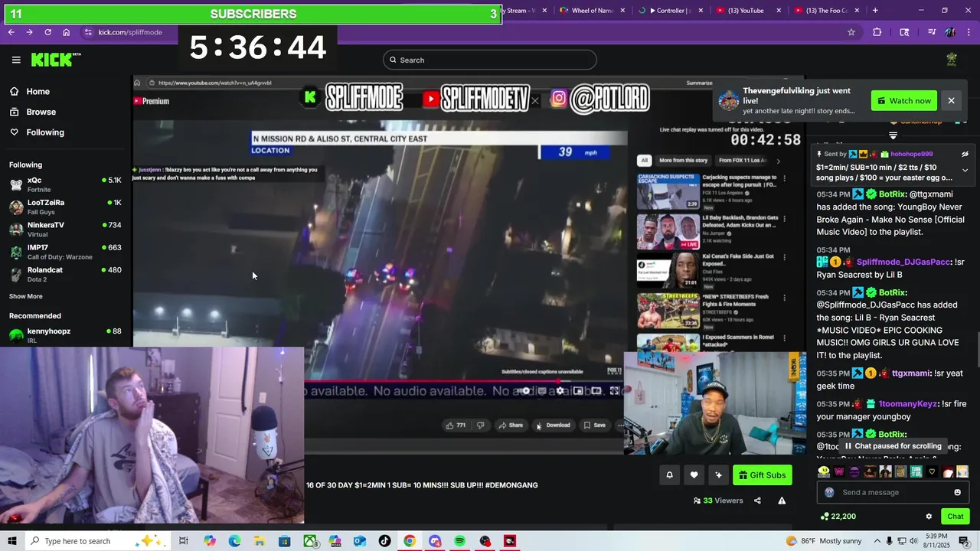Collapse chat panel via arrow icon
This screenshot has height=551, width=980.
(x=893, y=135)
